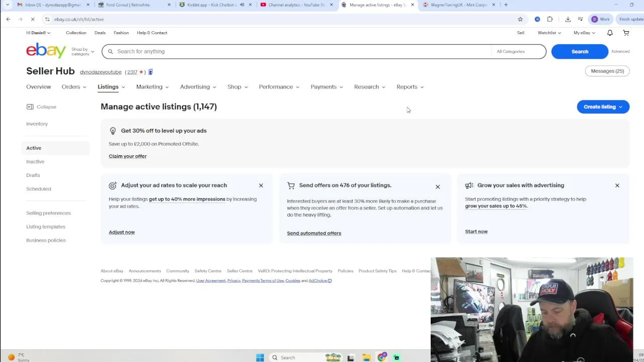
Task: Open the Research menu
Action: pyautogui.click(x=370, y=87)
